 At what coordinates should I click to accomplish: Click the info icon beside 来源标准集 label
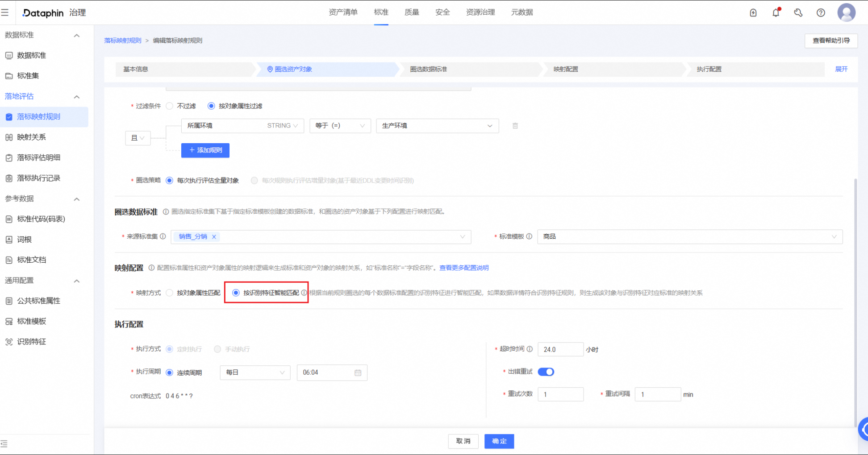pos(163,236)
